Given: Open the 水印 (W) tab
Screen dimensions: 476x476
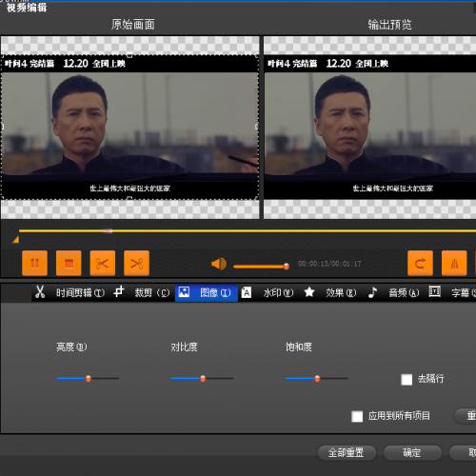Looking at the screenshot, I should (x=278, y=292).
